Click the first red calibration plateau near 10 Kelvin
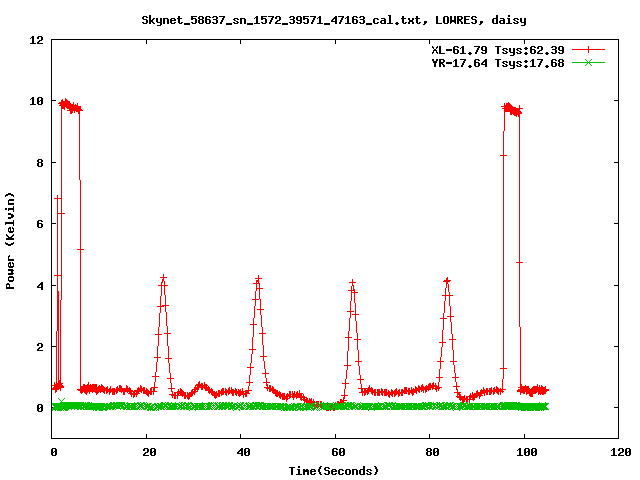640x480 pixels. point(70,106)
